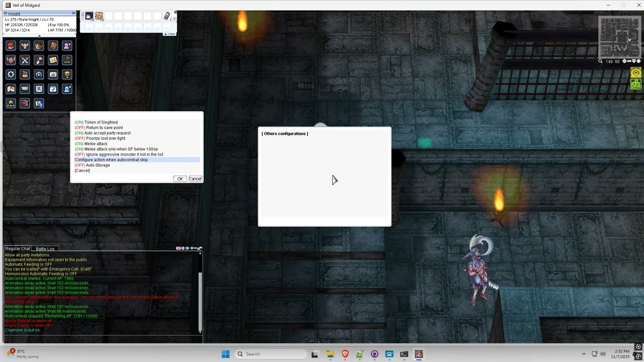Open the hotbar dropdown arrow
Screen dimensions: 644x362
click(175, 19)
